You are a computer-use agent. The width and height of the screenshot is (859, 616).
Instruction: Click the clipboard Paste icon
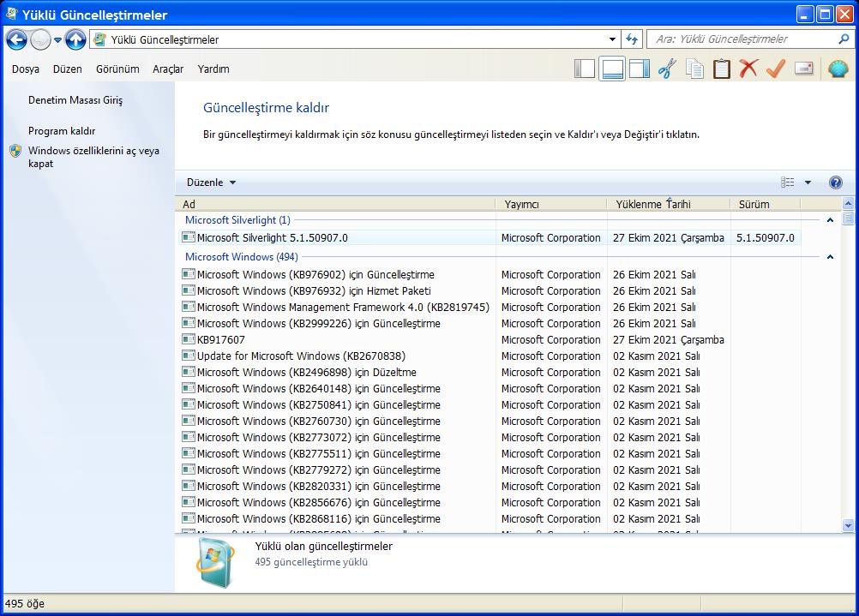pos(722,69)
